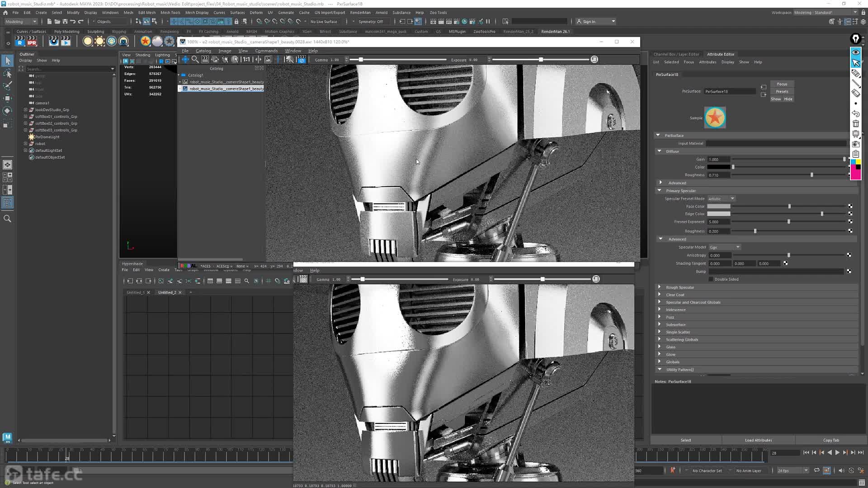Image resolution: width=868 pixels, height=488 pixels.
Task: Toggle the Double Sided checkbox
Action: [x=711, y=279]
